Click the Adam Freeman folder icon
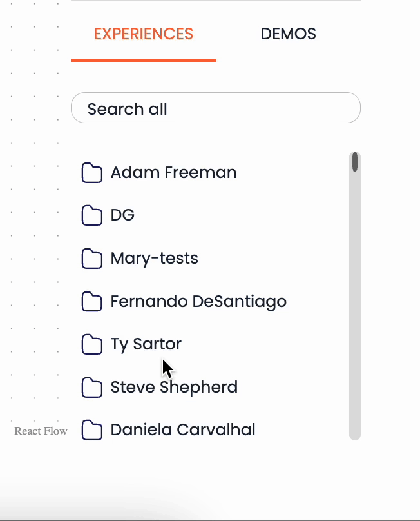Image resolution: width=420 pixels, height=521 pixels. tap(92, 173)
